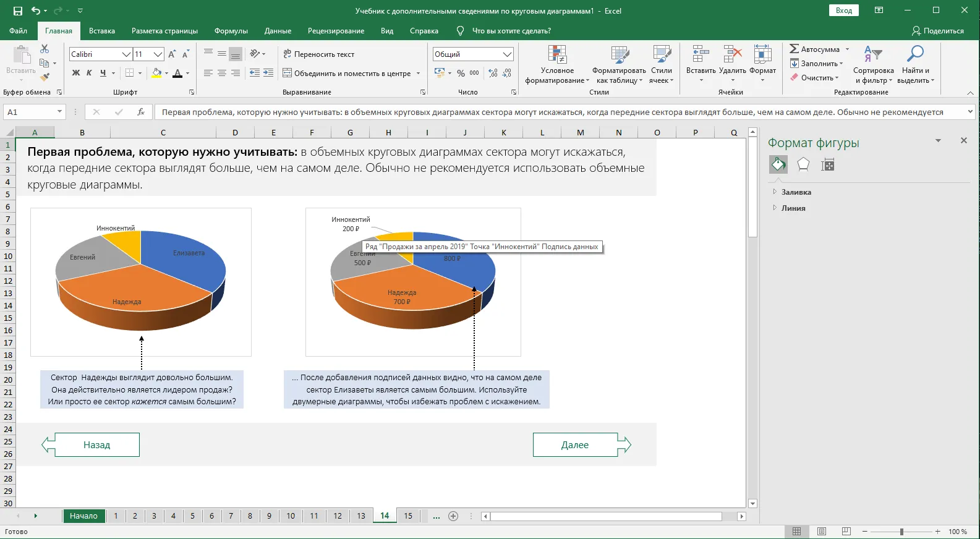Click the Save icon in title bar

pos(18,11)
